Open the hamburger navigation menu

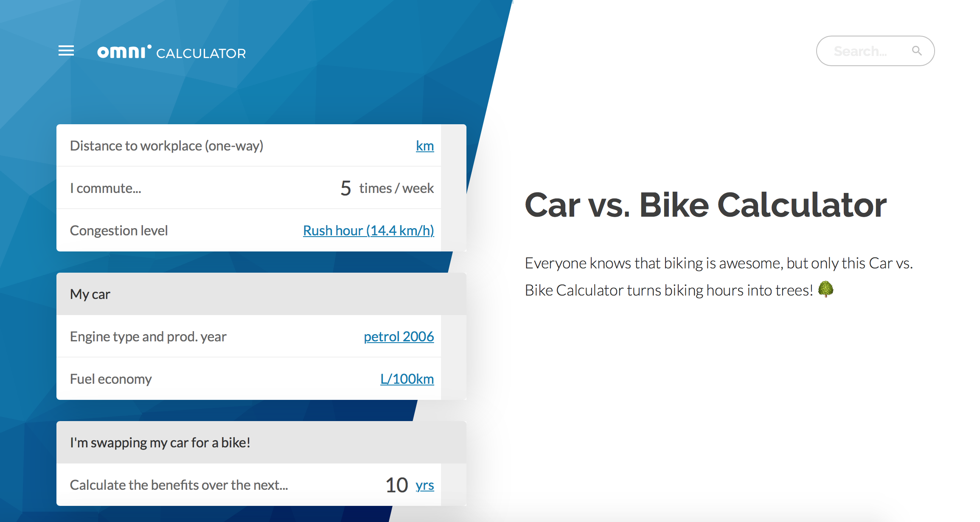(x=66, y=50)
